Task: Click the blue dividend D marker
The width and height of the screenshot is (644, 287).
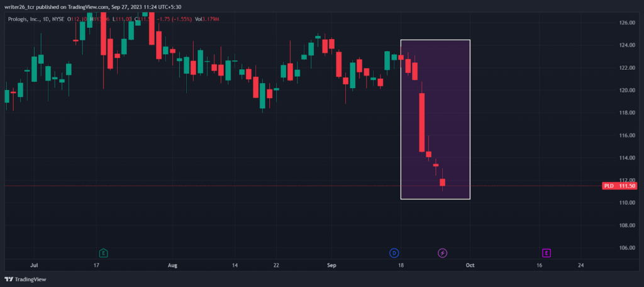Action: point(394,253)
